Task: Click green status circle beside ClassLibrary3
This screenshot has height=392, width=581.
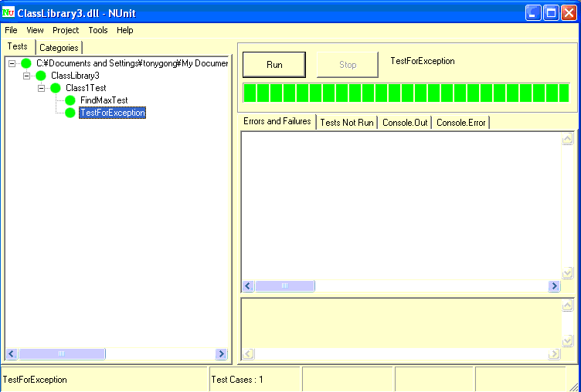Action: (41, 76)
